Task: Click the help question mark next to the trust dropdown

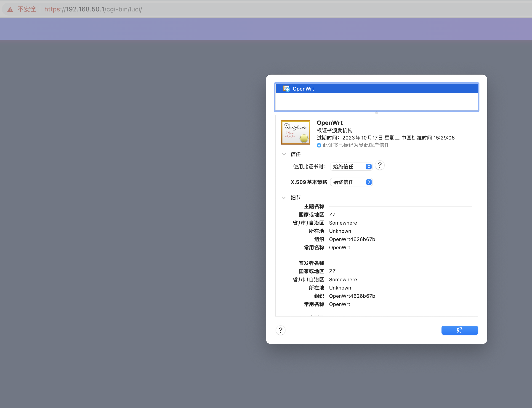Action: tap(380, 165)
